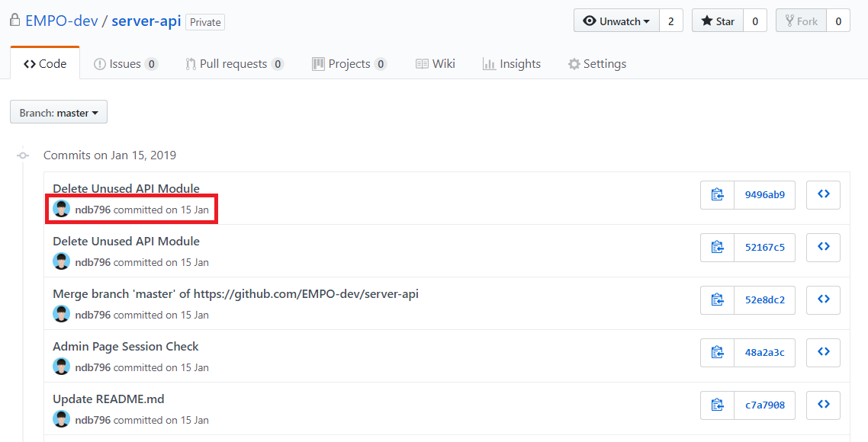Open the Merge branch 'master' commit title

click(235, 293)
